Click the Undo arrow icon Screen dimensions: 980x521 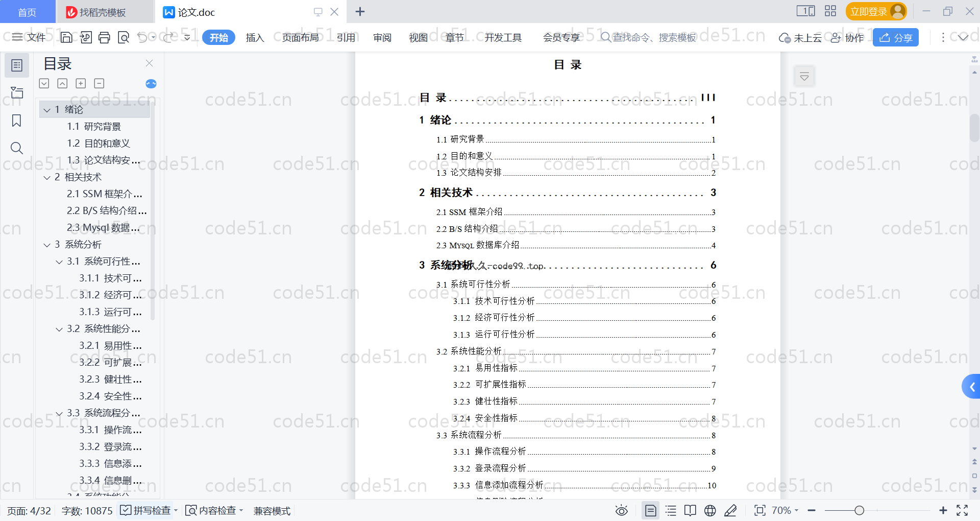[142, 37]
